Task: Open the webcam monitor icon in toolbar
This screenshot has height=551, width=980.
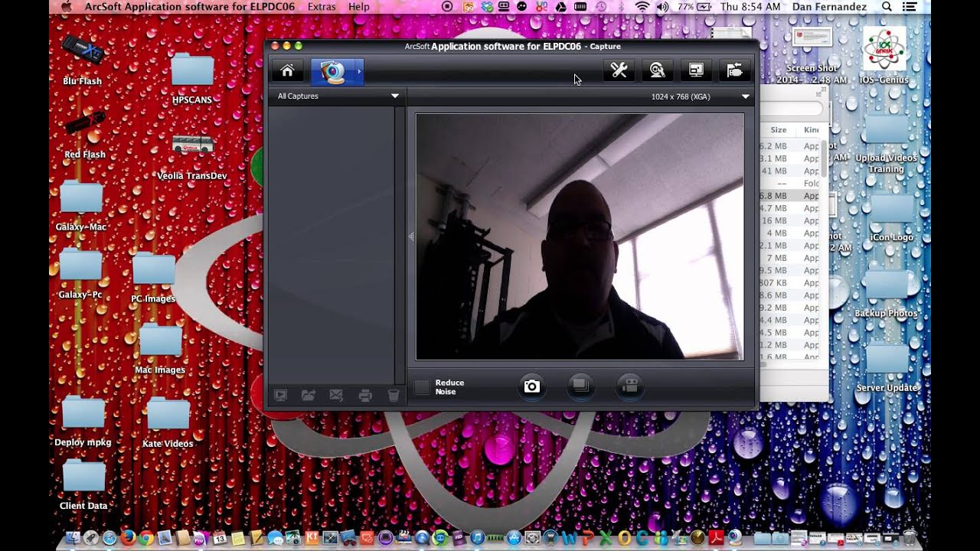Action: point(657,71)
